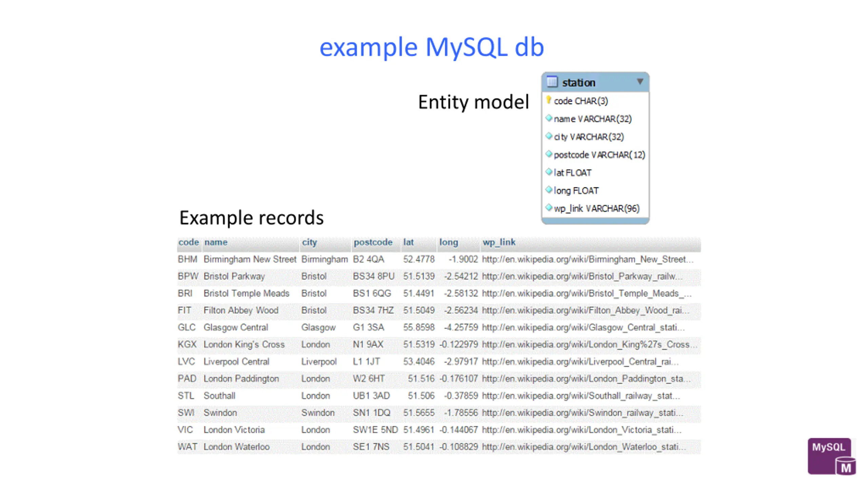
Task: Select the long FLOAT field
Action: point(576,191)
